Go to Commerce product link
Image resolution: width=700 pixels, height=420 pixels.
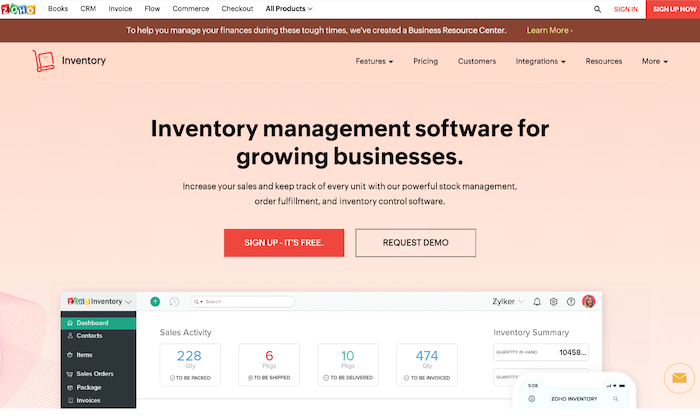click(x=191, y=8)
